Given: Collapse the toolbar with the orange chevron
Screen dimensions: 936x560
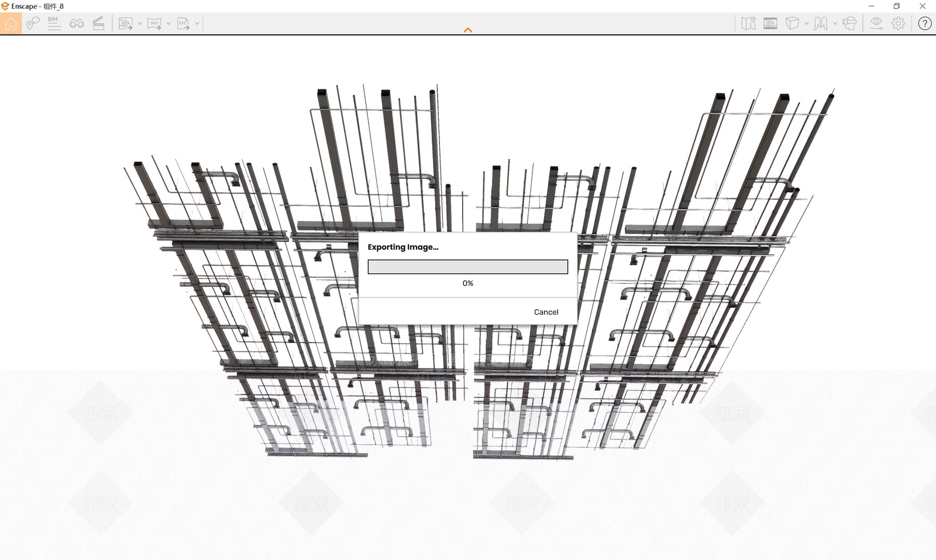Looking at the screenshot, I should pyautogui.click(x=468, y=30).
